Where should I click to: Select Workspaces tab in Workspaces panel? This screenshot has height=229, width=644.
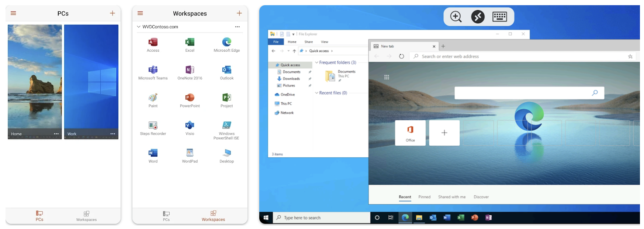click(x=213, y=216)
